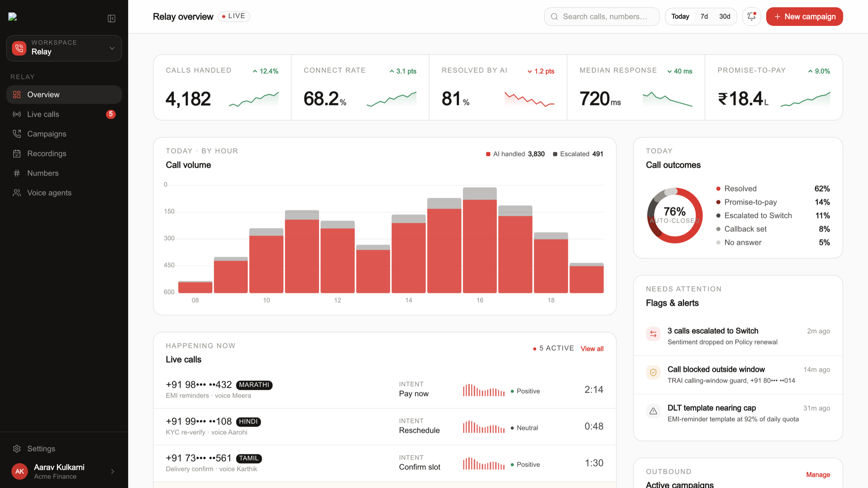Click New campaign button
The height and width of the screenshot is (488, 868).
[x=804, y=17]
